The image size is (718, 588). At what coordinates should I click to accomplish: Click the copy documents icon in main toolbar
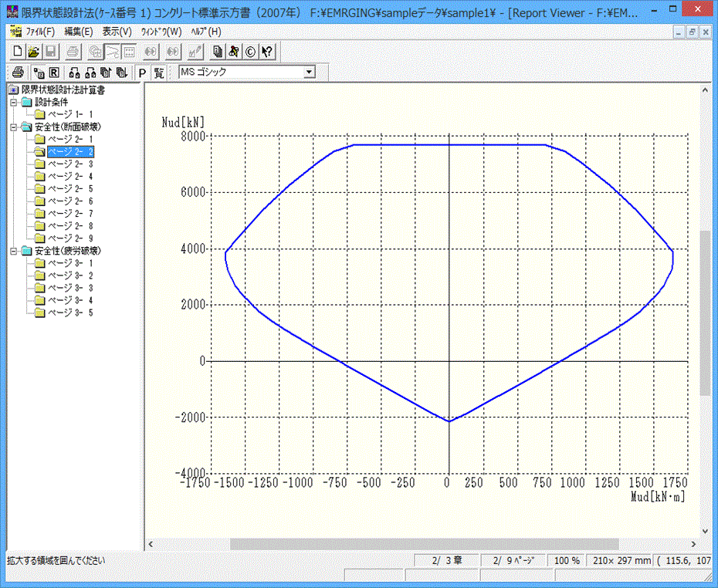click(x=218, y=52)
